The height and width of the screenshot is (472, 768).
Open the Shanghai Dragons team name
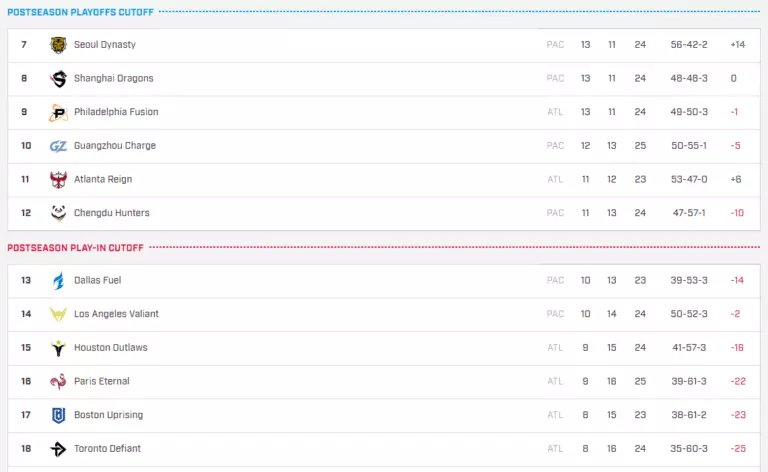[114, 78]
